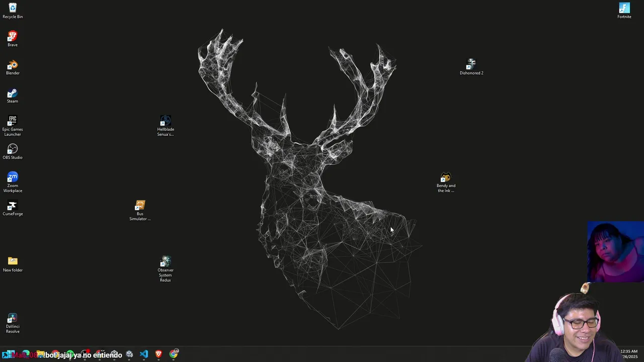644x362 pixels.
Task: Open Brave from the taskbar
Action: 158,354
